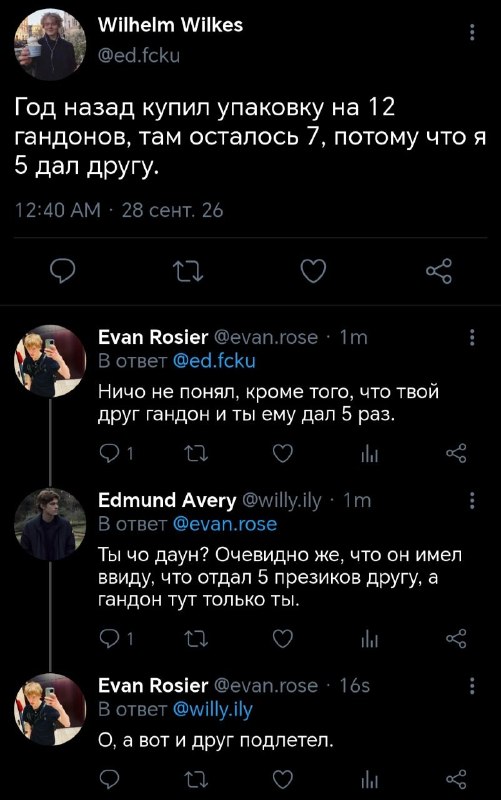The height and width of the screenshot is (800, 501).
Task: Open the @willy.ily mention link
Action: click(x=213, y=710)
